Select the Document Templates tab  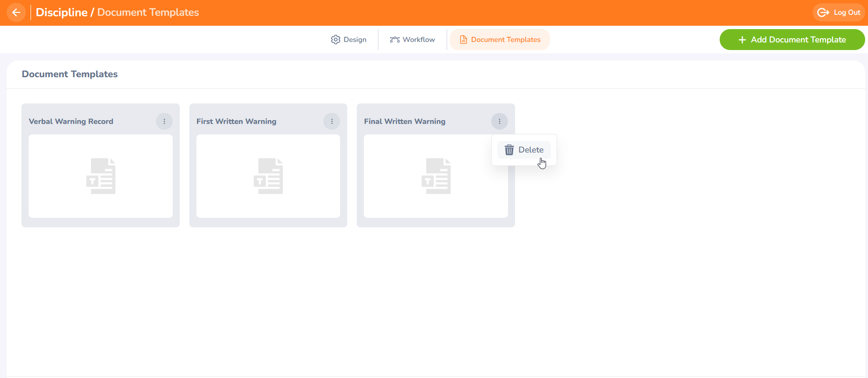click(500, 40)
